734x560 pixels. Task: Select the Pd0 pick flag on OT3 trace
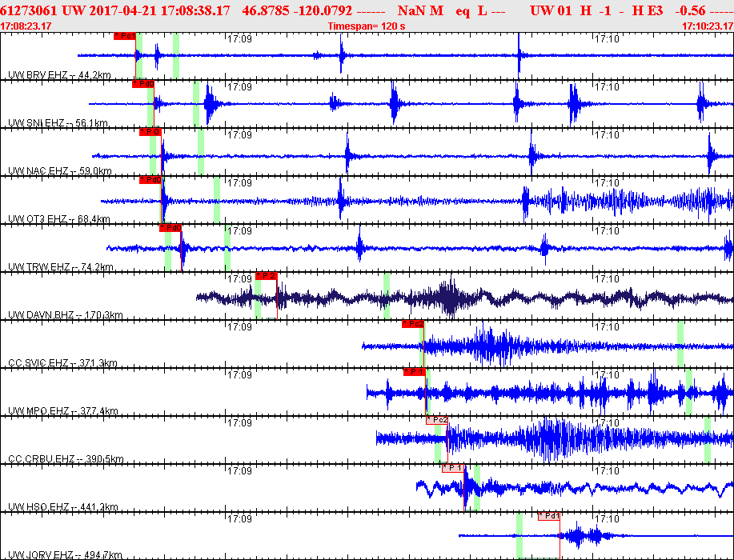(150, 180)
